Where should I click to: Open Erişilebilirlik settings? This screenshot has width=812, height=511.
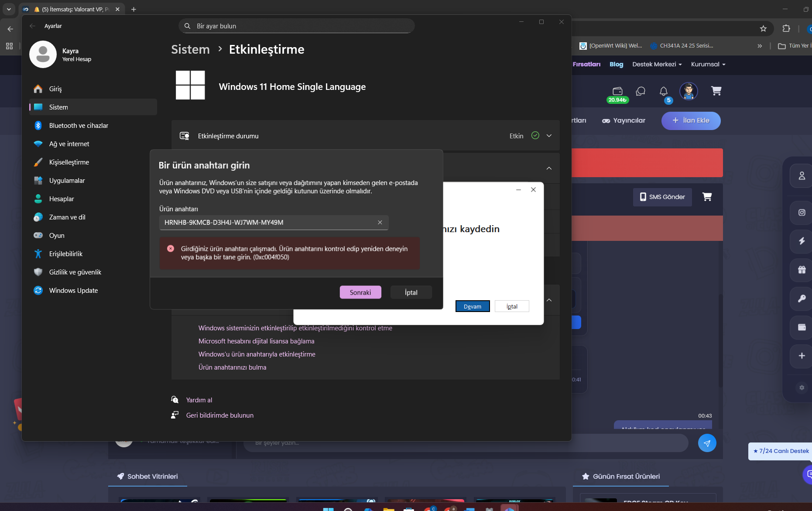[93, 254]
